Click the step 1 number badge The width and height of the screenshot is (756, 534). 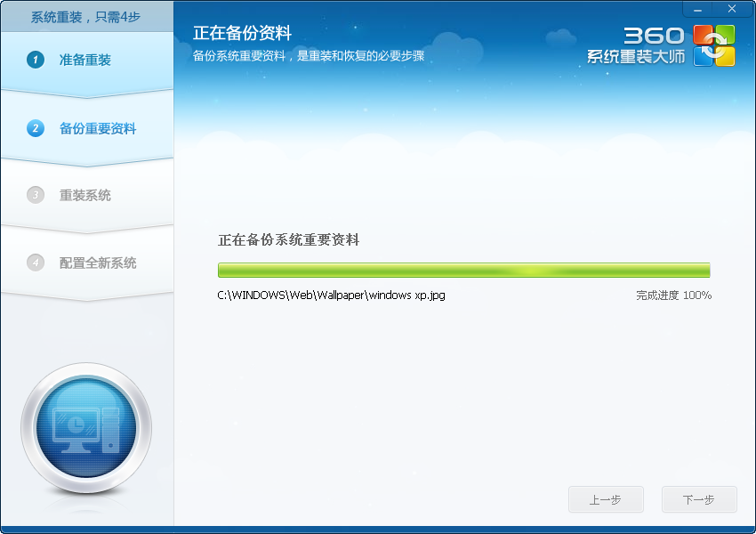[36, 60]
